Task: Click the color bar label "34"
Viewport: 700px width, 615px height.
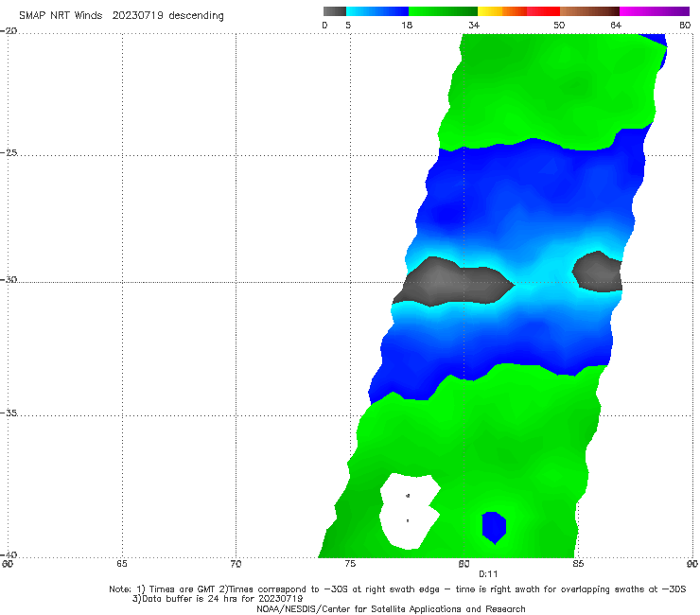Action: 474,25
